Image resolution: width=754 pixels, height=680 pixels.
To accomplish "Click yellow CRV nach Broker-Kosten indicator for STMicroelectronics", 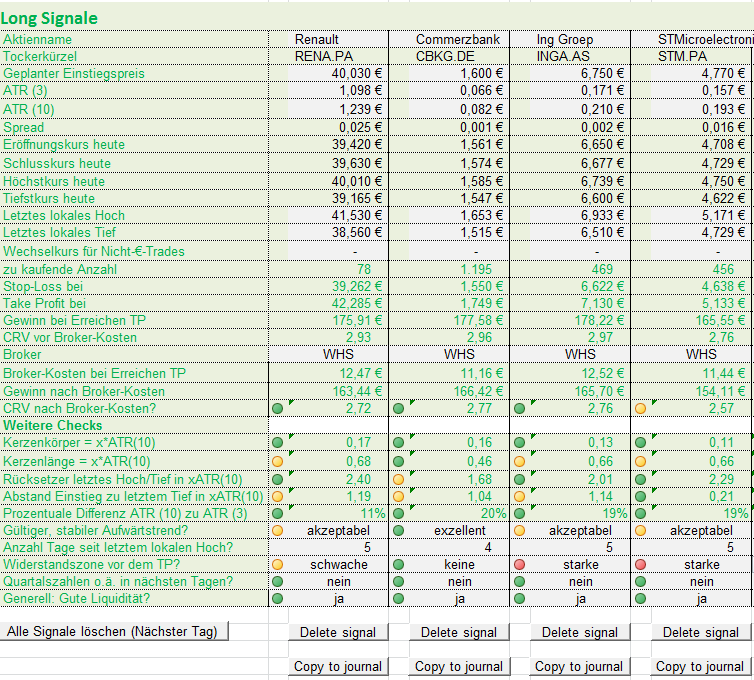I will coord(641,409).
